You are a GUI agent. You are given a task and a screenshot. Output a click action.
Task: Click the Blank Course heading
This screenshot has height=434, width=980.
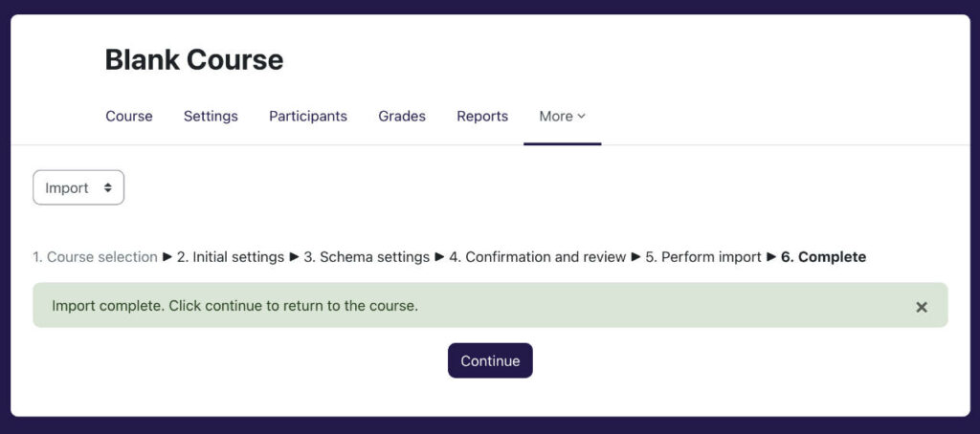[194, 60]
